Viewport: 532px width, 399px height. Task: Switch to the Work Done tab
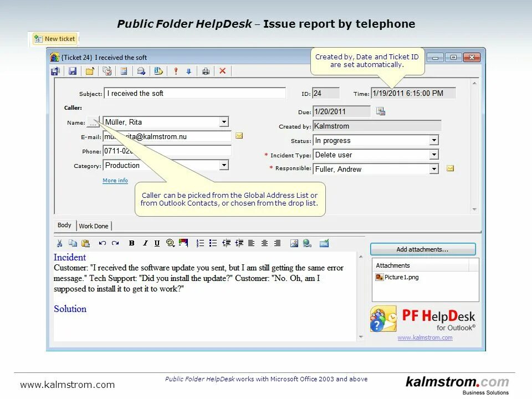point(94,226)
